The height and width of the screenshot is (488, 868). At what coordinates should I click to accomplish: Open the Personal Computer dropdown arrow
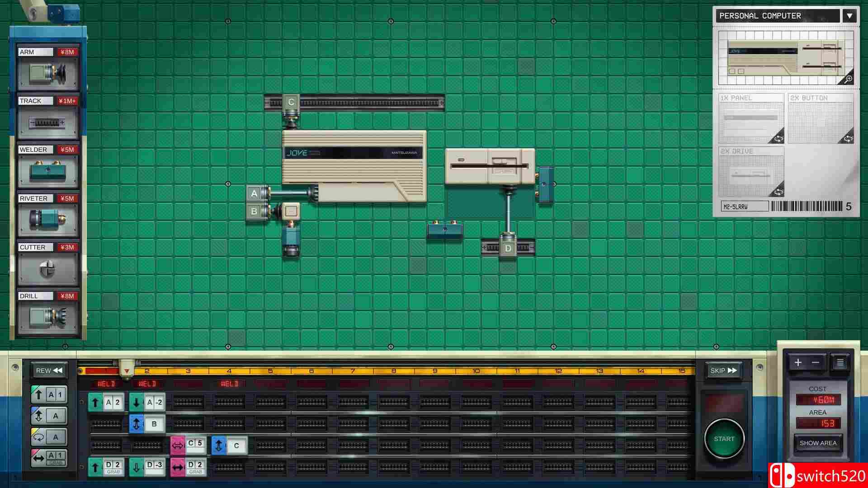click(x=849, y=16)
